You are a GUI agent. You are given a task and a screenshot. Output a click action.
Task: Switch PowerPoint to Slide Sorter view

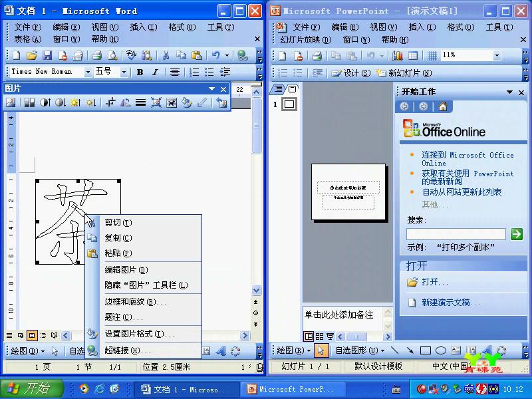(x=319, y=336)
